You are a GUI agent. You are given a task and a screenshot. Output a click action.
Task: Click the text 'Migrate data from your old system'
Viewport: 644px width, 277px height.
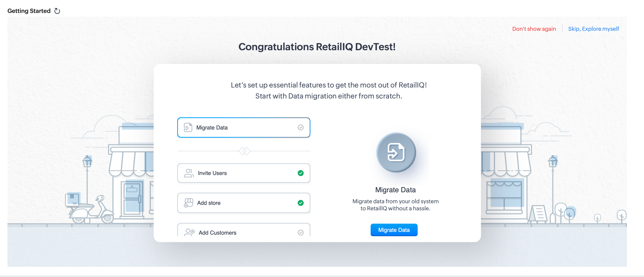[x=395, y=201]
